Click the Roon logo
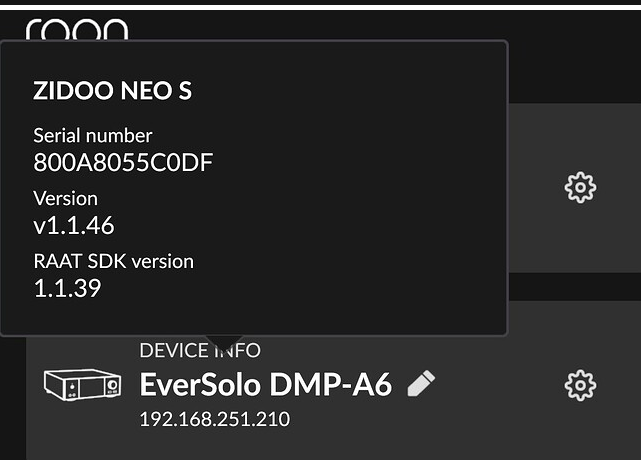The height and width of the screenshot is (460, 641). (x=77, y=30)
